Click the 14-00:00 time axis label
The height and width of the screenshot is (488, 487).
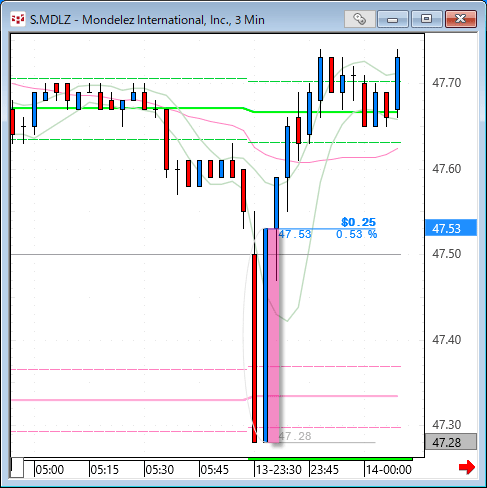(389, 470)
